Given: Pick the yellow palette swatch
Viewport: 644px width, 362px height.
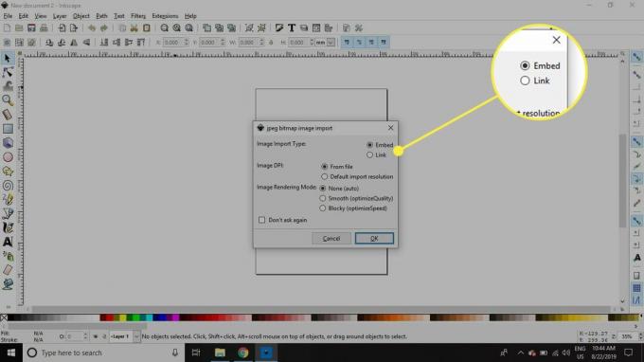Looking at the screenshot, I should [123, 317].
